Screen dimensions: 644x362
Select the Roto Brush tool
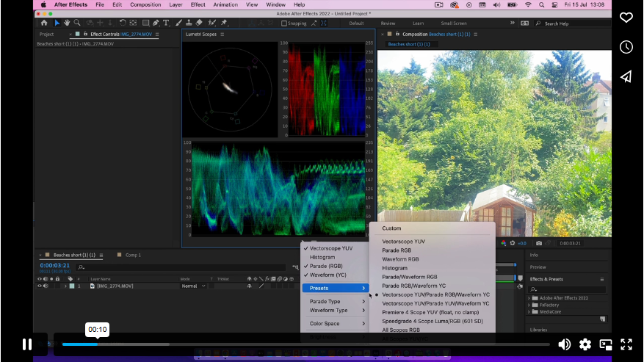pos(212,23)
